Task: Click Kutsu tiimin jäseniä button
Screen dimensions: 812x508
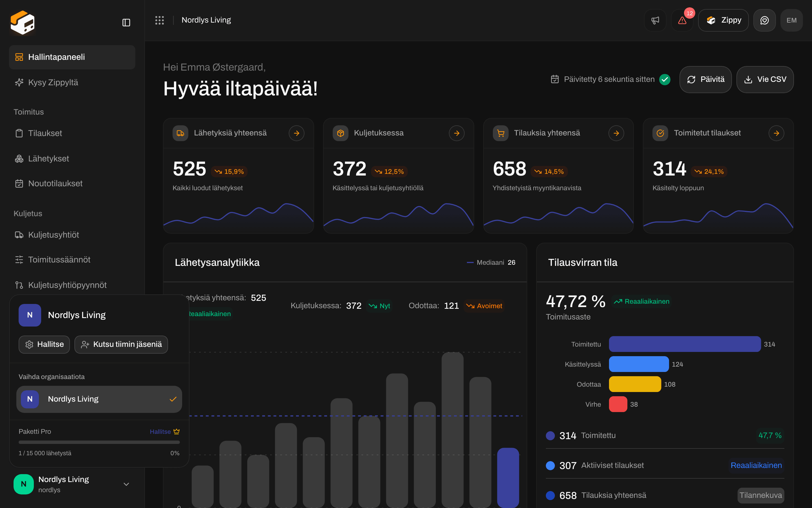Action: click(x=121, y=344)
